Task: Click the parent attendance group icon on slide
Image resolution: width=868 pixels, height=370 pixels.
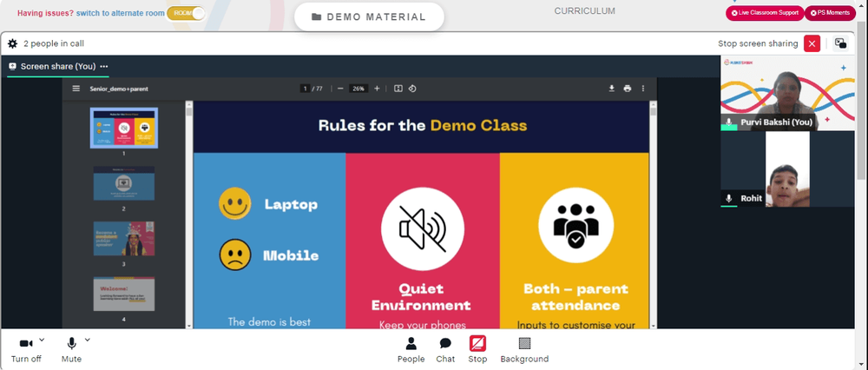Action: [575, 226]
